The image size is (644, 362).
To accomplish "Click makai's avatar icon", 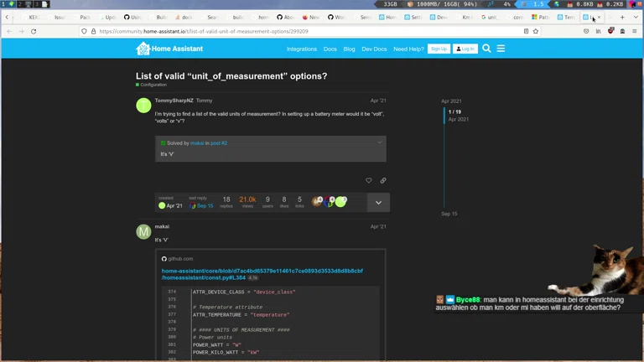I will click(x=143, y=231).
